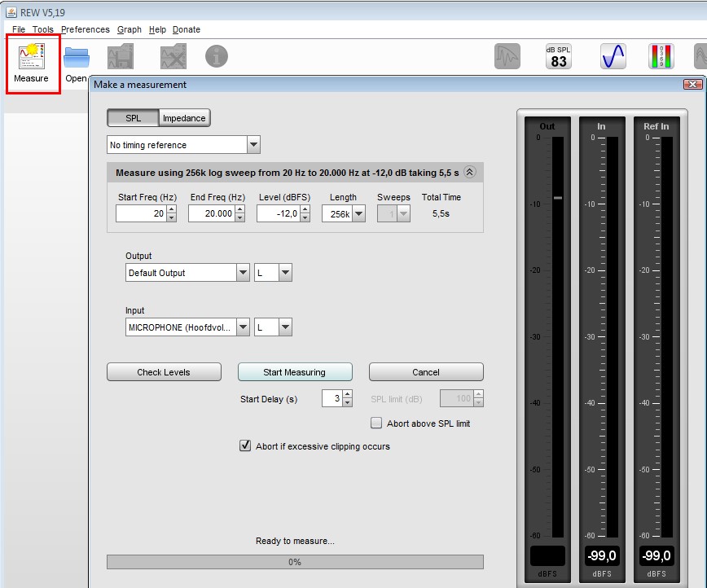Open the Graph menu

pyautogui.click(x=129, y=29)
